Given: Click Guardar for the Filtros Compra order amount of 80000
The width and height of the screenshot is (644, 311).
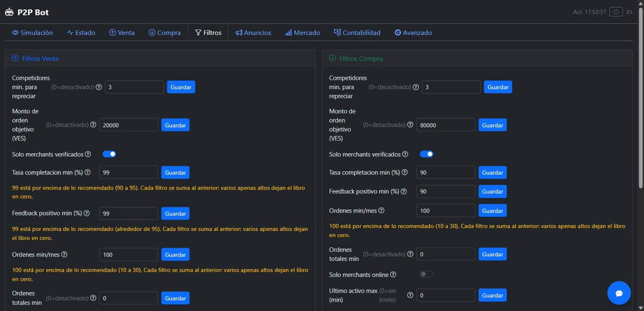Looking at the screenshot, I should 492,125.
